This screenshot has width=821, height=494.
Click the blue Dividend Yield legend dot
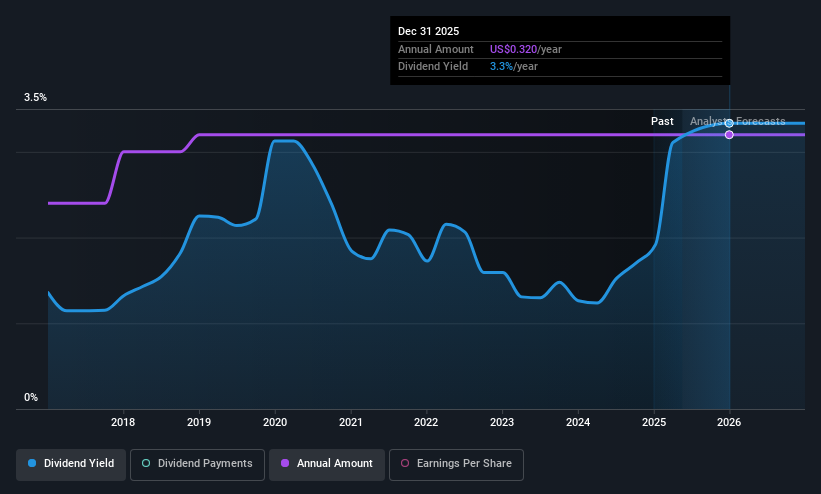pyautogui.click(x=32, y=464)
